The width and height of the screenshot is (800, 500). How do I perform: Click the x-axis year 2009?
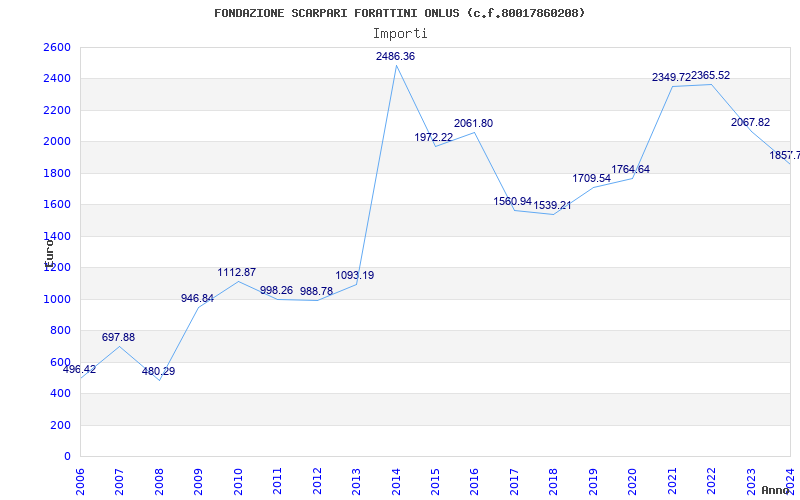[198, 483]
